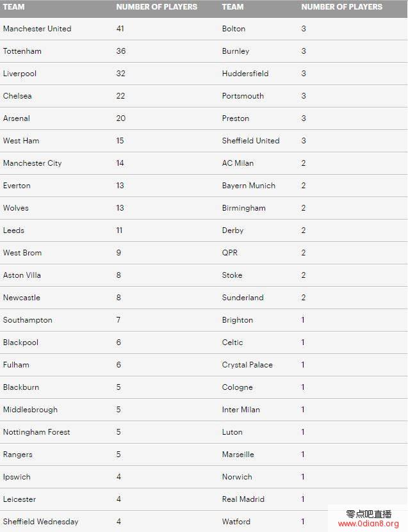Click the Crystal Palace team name
The height and width of the screenshot is (532, 408).
click(x=247, y=365)
